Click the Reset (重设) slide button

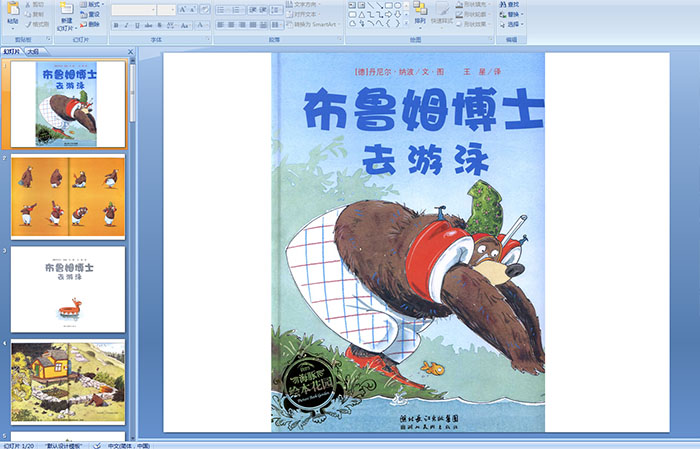(91, 14)
